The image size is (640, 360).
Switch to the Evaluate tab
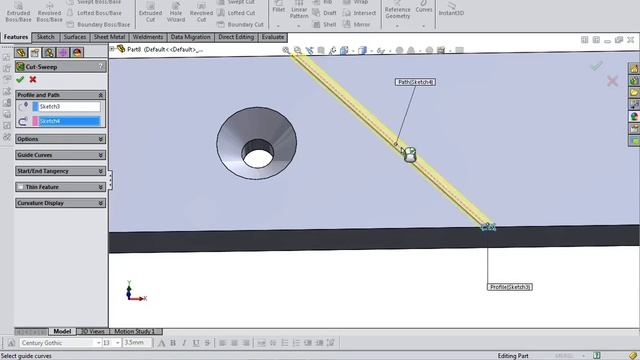273,37
